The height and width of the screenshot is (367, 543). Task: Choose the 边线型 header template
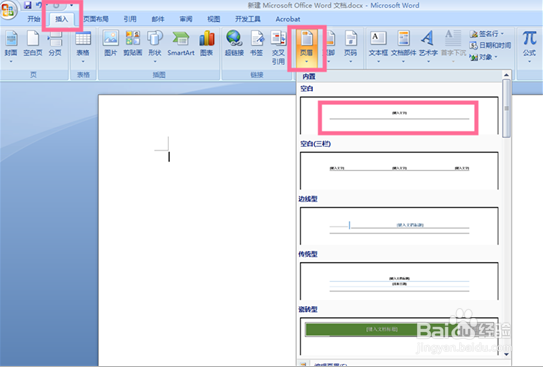pyautogui.click(x=399, y=226)
